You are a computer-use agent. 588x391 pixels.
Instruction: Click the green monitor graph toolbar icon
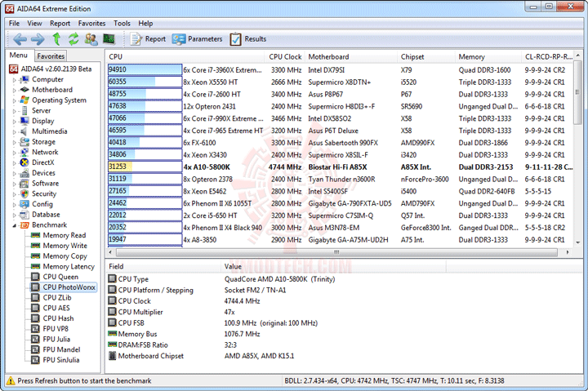[x=109, y=38]
